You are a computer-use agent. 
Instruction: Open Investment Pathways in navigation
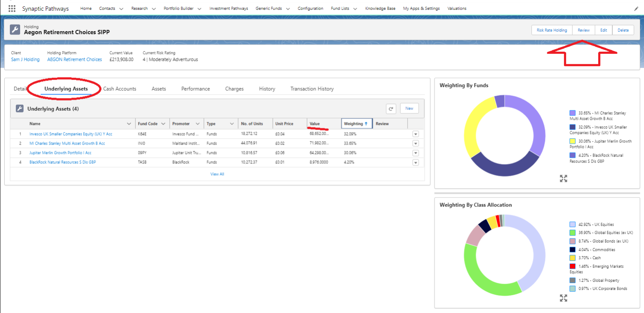[229, 9]
